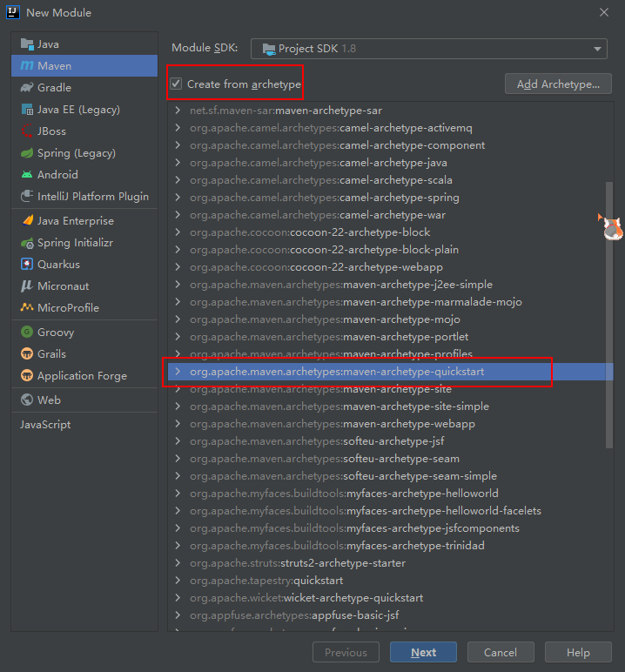Expand camel-archetype-activemq chevron
Image resolution: width=625 pixels, height=672 pixels.
coord(178,128)
